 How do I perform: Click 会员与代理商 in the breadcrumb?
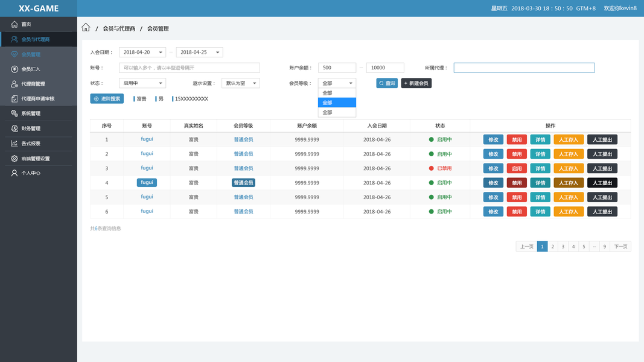119,28
